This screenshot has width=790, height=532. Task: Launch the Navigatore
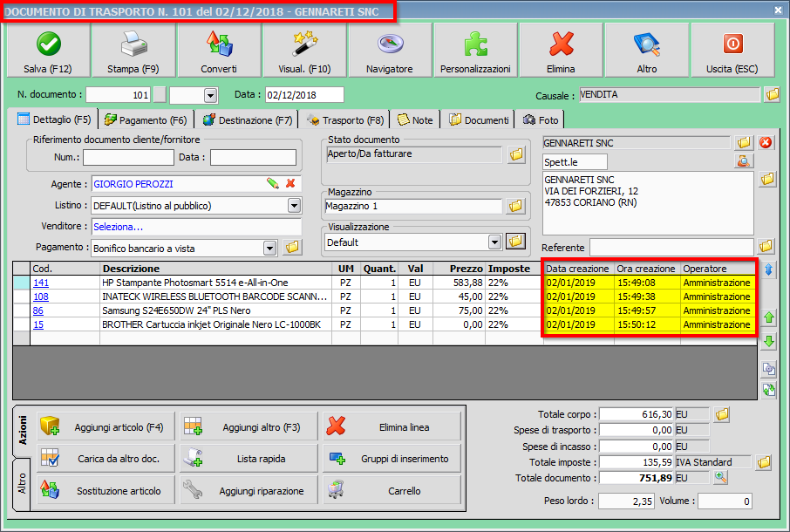point(390,51)
